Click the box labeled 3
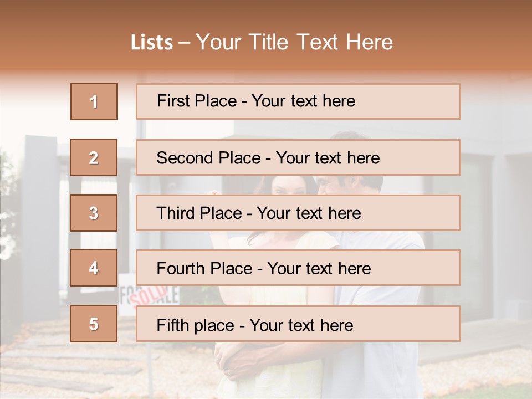The width and height of the screenshot is (532, 399). [x=94, y=213]
